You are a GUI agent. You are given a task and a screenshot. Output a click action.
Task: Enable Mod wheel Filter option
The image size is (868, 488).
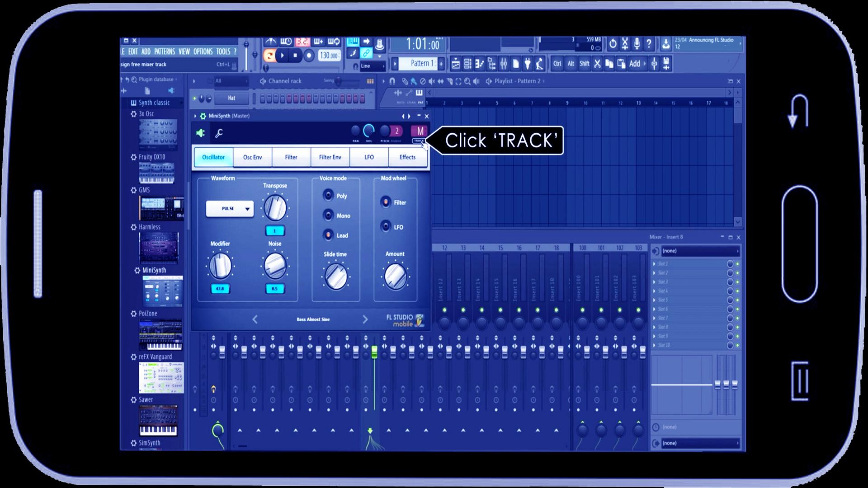(386, 202)
